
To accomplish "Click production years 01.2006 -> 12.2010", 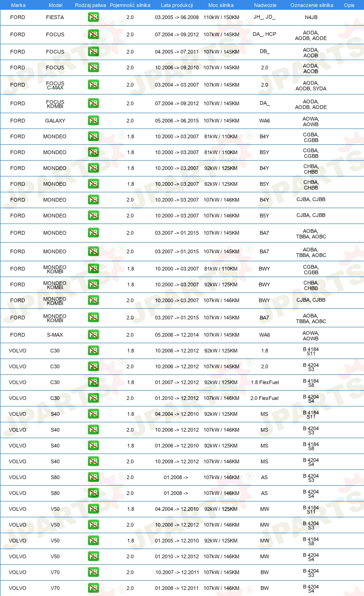I will (177, 446).
